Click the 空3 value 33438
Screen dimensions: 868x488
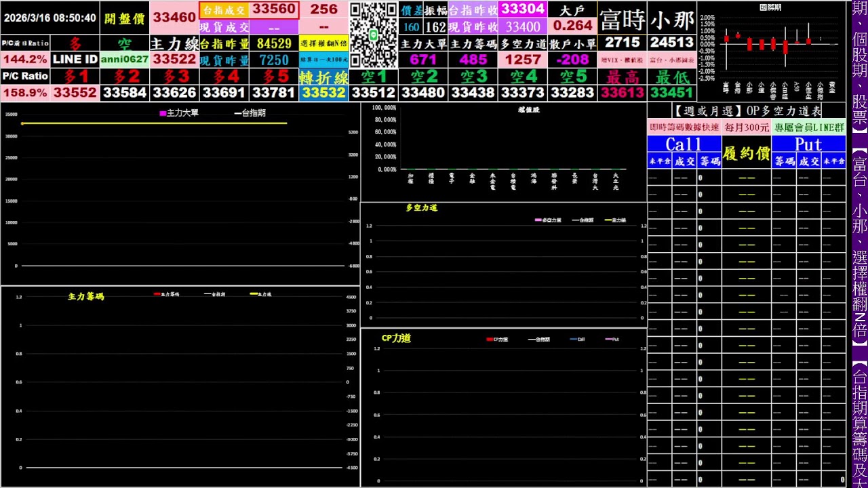pos(473,93)
